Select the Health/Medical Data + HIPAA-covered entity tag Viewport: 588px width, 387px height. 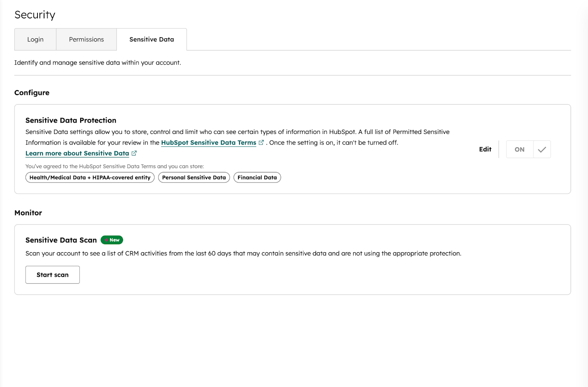pyautogui.click(x=89, y=177)
